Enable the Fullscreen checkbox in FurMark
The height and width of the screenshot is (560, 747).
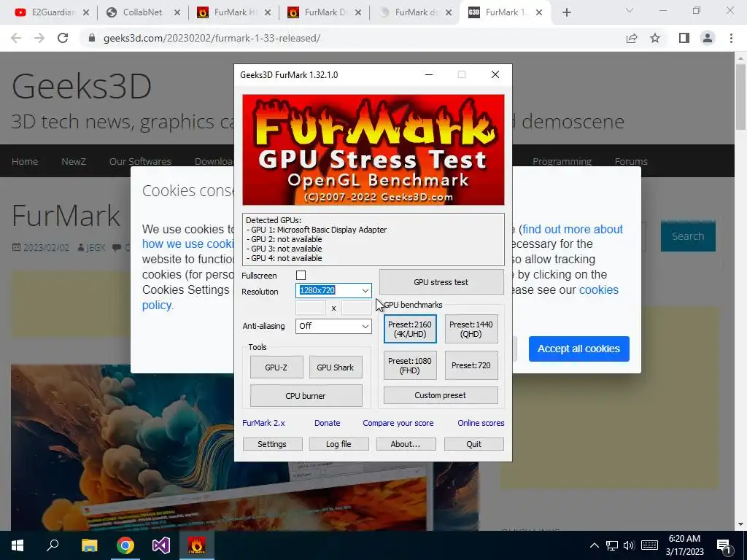[x=301, y=275]
